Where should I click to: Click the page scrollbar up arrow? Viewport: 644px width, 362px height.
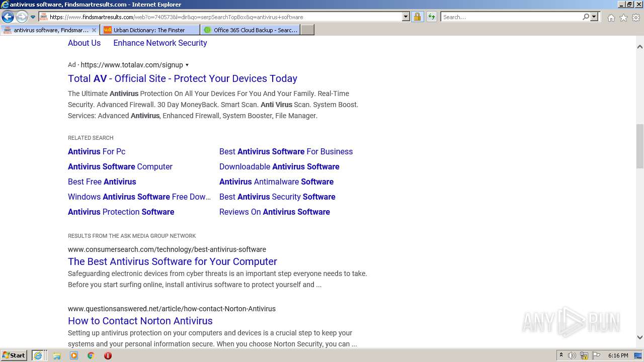click(x=640, y=47)
